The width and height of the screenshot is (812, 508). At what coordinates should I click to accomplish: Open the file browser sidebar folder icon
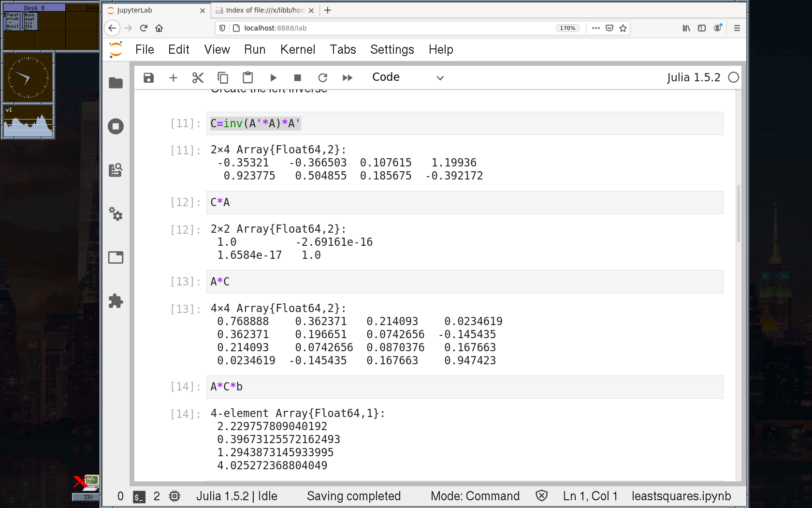pyautogui.click(x=116, y=83)
